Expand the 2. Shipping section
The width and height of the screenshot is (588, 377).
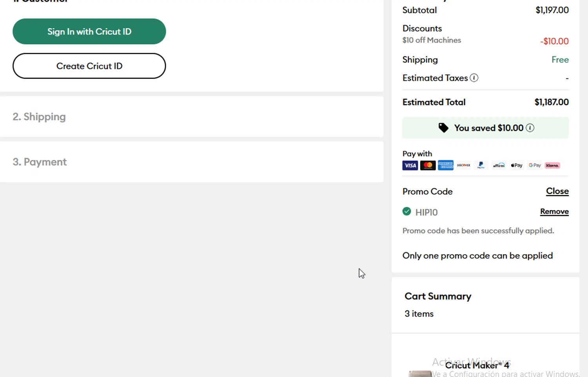(39, 117)
